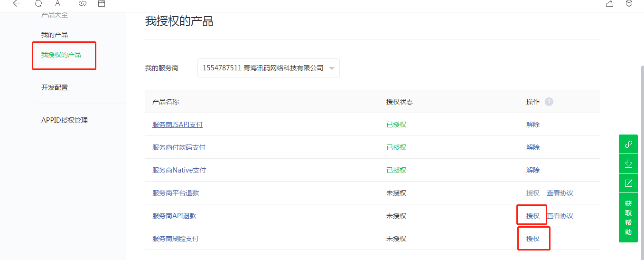
Task: Click 授权 for 服务商平台退款
Action: (x=533, y=193)
